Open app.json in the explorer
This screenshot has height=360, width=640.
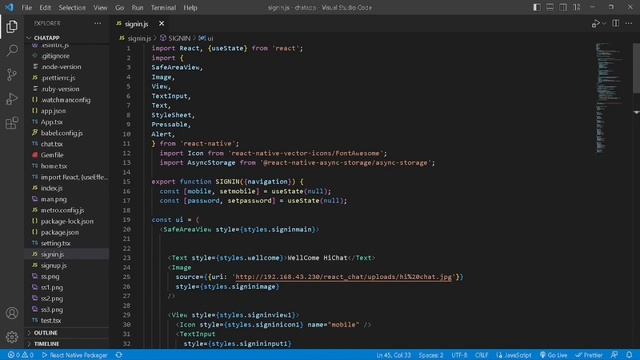(53, 111)
